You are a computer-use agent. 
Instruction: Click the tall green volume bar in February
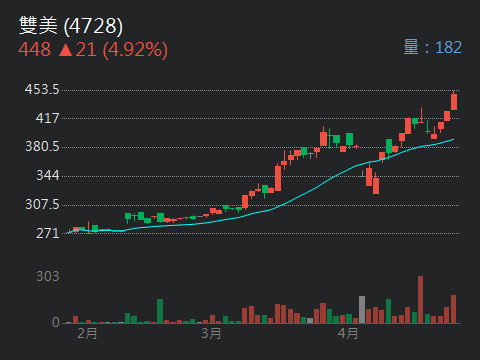[160, 311]
